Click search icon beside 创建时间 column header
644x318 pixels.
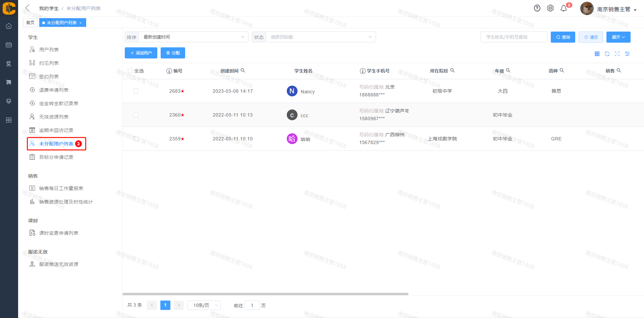point(243,71)
